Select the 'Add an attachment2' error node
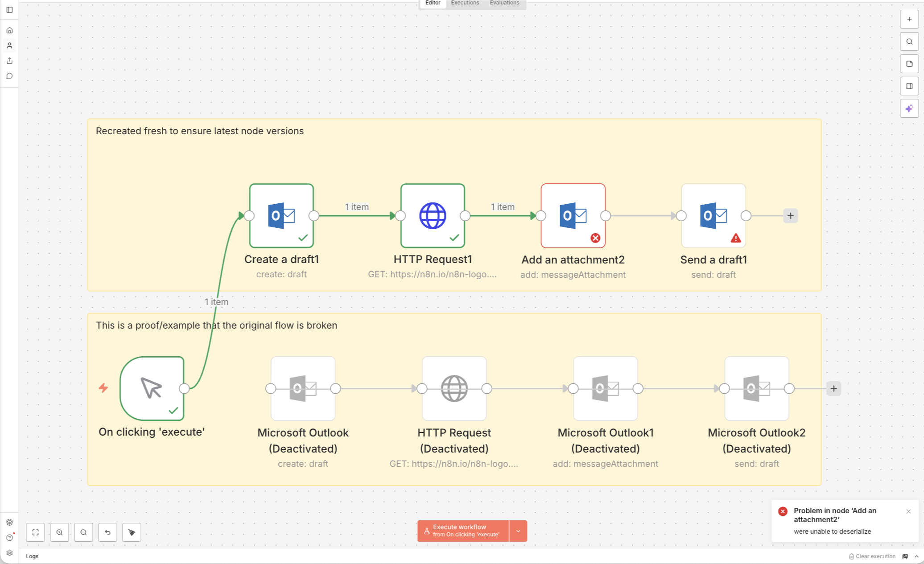The width and height of the screenshot is (924, 564). click(x=573, y=216)
